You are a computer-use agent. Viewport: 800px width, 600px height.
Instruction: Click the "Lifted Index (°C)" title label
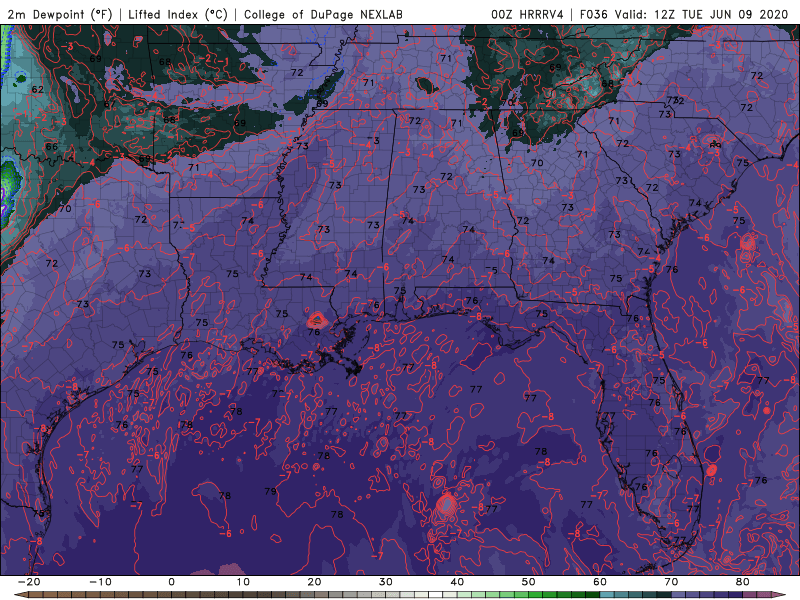178,14
